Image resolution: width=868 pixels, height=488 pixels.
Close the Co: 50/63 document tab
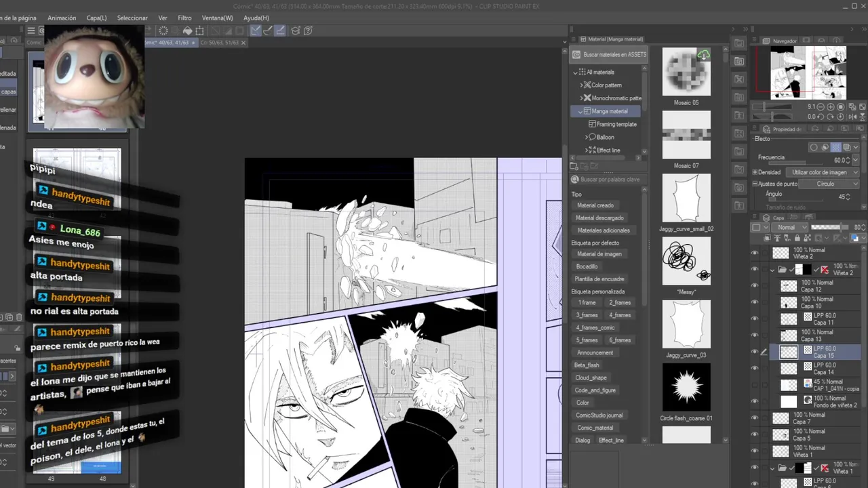(243, 42)
